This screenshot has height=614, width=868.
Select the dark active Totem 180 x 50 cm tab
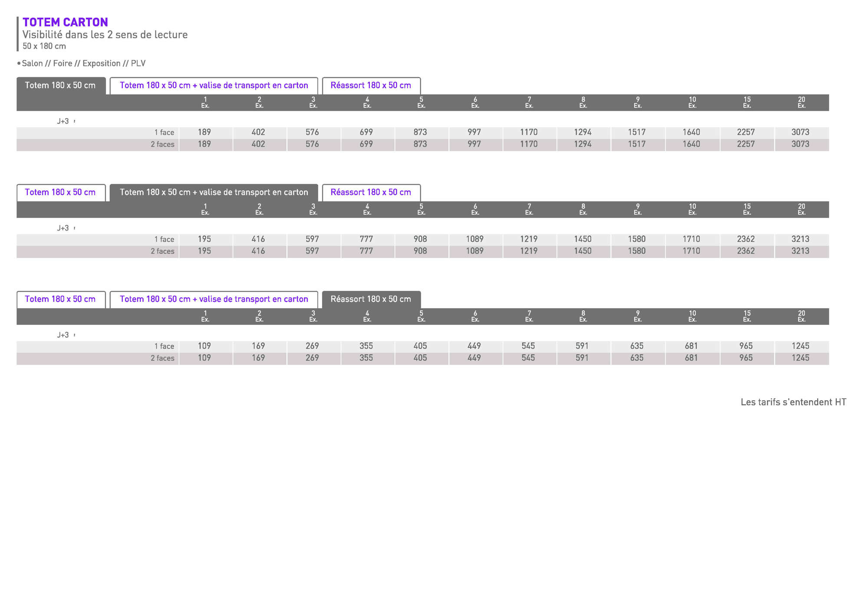(x=60, y=86)
